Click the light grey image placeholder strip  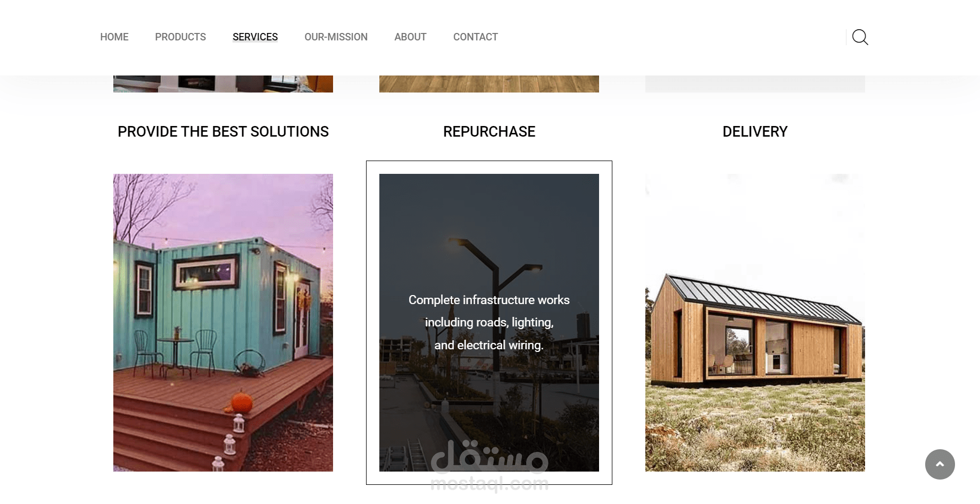click(x=755, y=84)
